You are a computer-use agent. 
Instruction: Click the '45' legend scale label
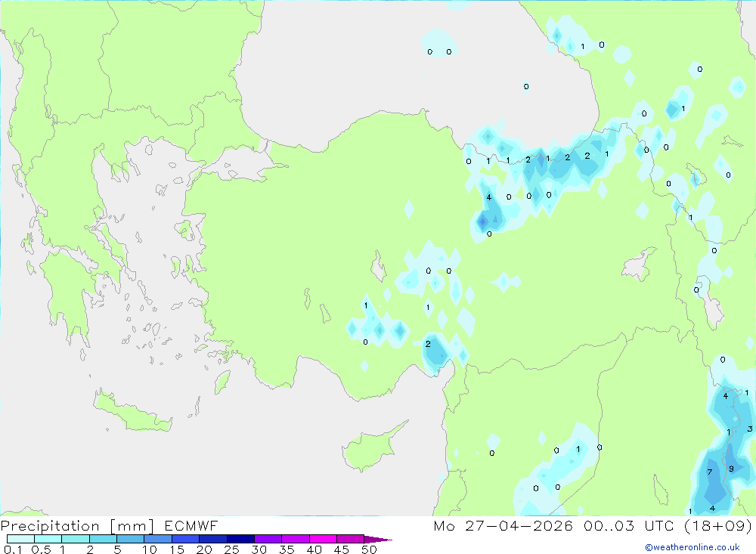pyautogui.click(x=342, y=549)
